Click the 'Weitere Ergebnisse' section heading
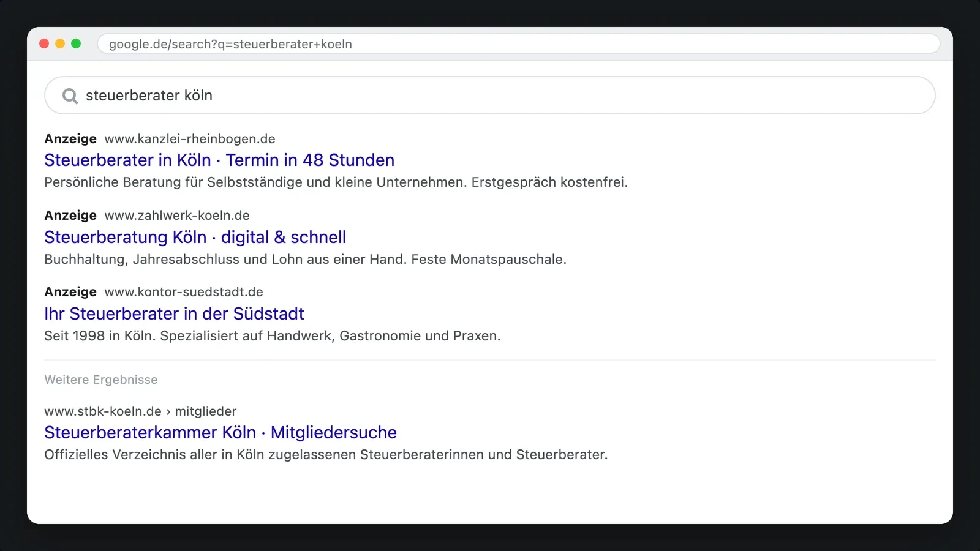 point(101,380)
